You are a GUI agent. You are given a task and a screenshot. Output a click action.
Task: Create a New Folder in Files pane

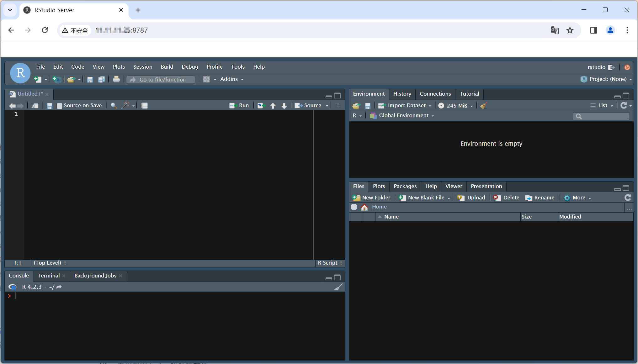click(371, 198)
